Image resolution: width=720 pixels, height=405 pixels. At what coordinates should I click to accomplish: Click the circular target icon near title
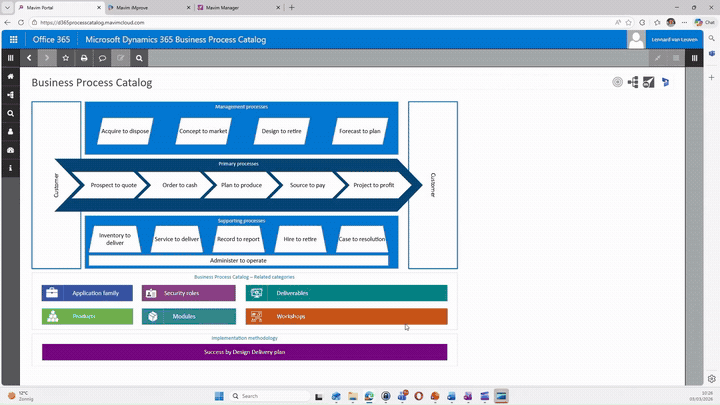[x=618, y=82]
